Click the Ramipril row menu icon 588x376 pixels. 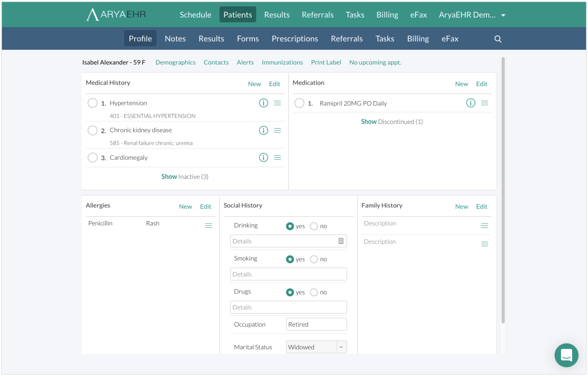[x=484, y=103]
